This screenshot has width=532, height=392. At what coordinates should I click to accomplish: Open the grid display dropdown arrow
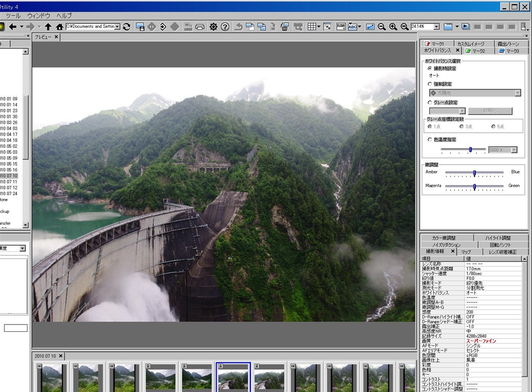[318, 26]
